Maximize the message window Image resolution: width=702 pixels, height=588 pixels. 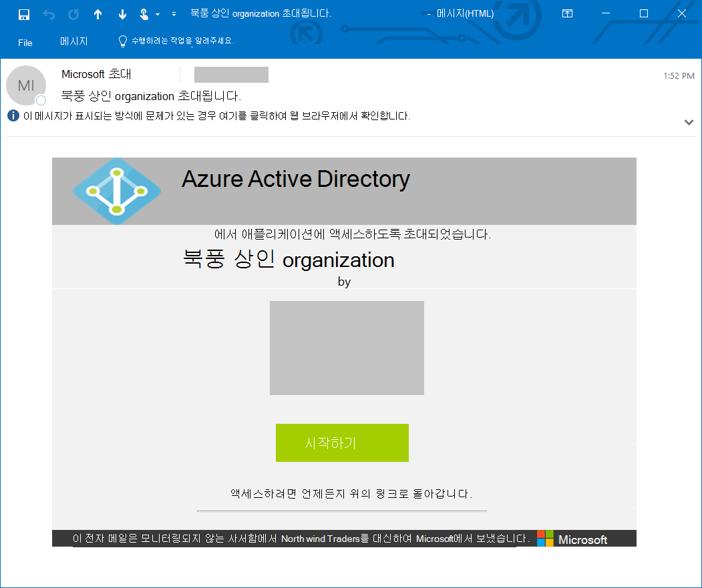644,13
